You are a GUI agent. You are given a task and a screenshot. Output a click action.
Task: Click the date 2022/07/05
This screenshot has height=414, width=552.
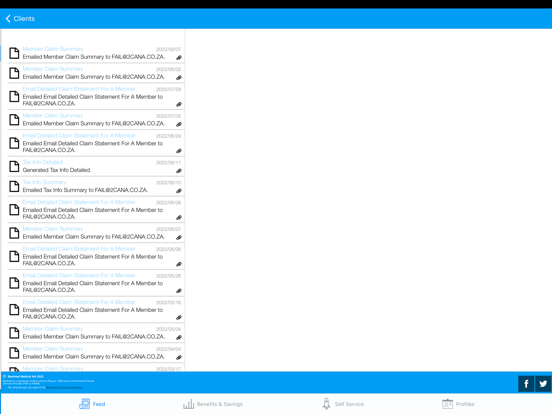click(168, 116)
